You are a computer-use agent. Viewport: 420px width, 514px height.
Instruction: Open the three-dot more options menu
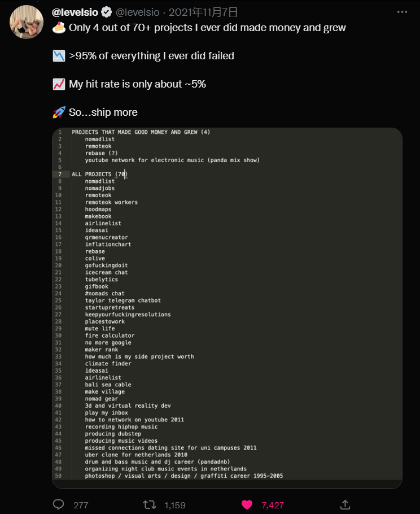(x=402, y=12)
